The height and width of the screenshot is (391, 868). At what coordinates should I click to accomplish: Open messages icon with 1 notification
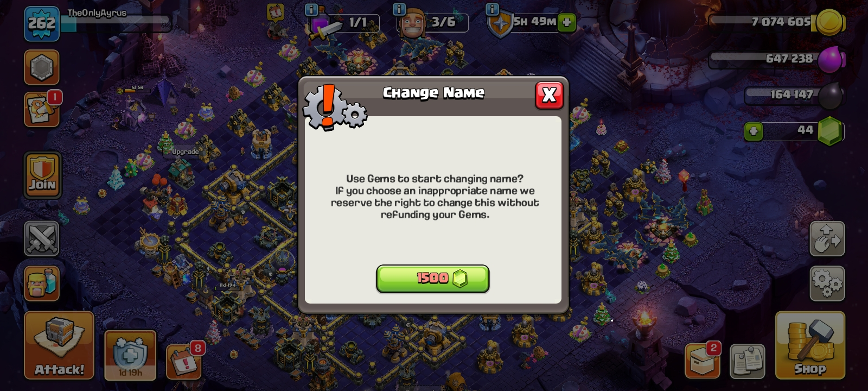pos(42,109)
